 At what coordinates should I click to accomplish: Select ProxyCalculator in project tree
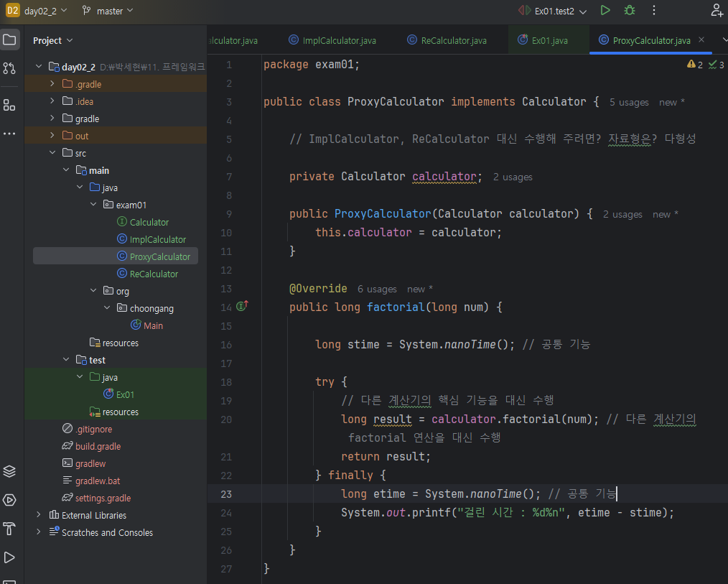(116, 256)
